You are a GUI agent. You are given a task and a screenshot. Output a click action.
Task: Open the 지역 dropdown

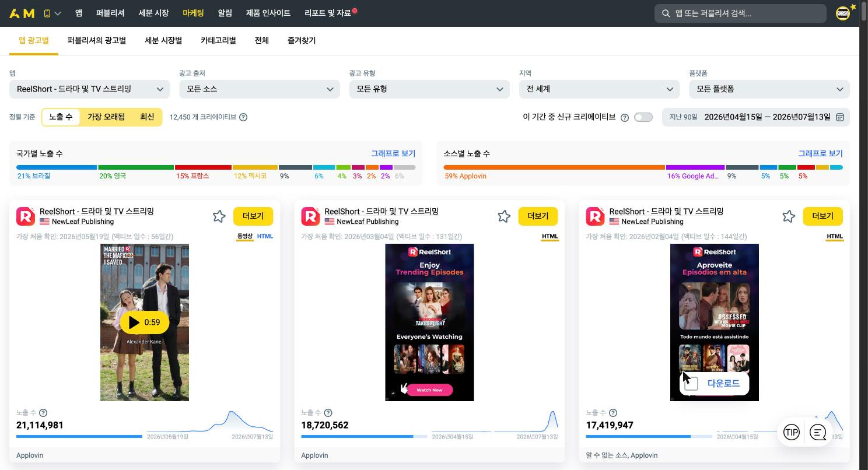point(599,89)
